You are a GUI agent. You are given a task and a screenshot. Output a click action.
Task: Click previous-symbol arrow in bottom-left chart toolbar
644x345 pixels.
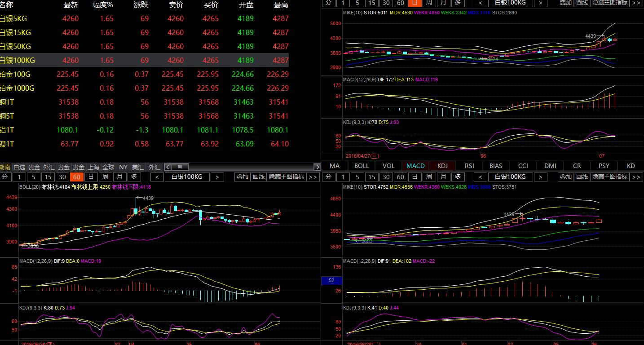[157, 177]
